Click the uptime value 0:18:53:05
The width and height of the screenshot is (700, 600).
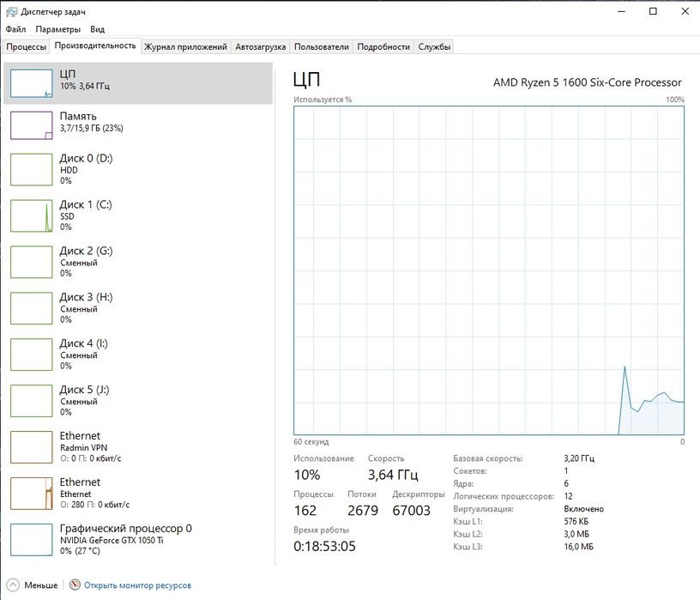pyautogui.click(x=324, y=546)
